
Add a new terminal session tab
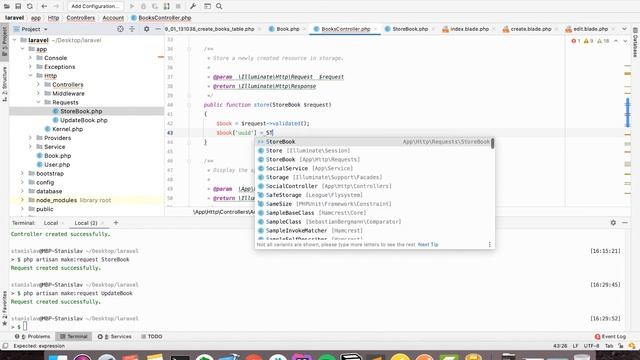[116, 223]
